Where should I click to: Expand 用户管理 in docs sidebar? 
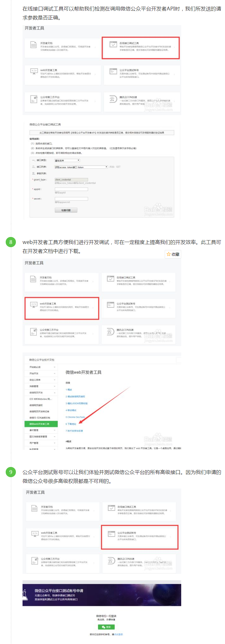[x=41, y=443]
